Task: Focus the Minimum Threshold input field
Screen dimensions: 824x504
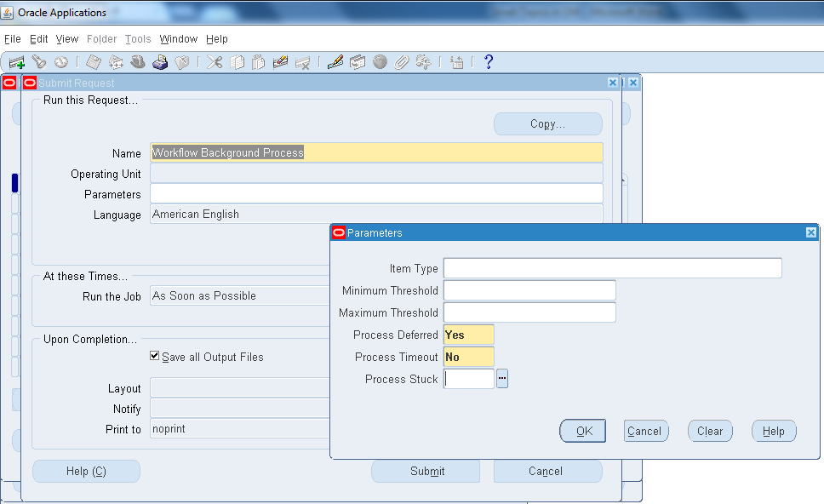Action: tap(529, 290)
